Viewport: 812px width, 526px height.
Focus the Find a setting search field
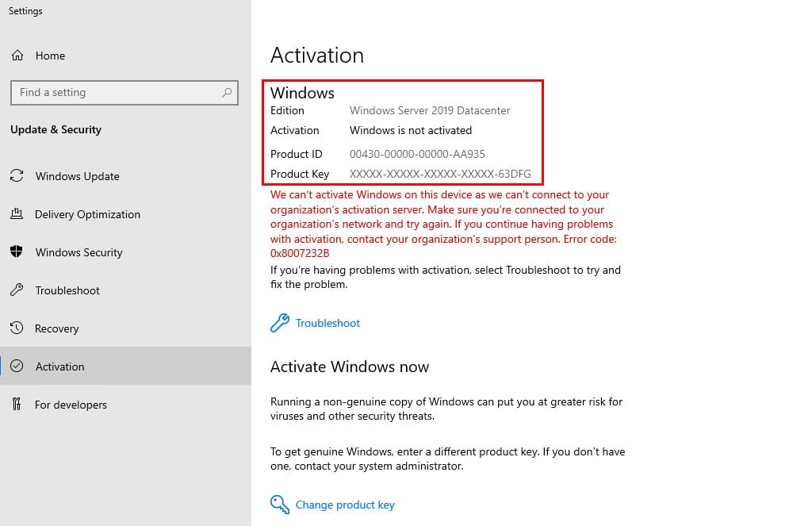click(124, 93)
